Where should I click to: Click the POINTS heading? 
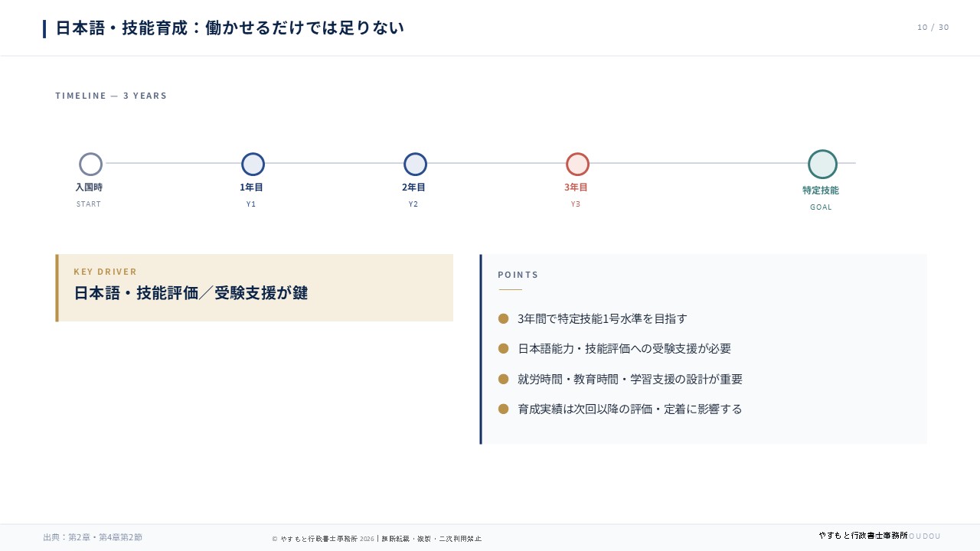point(518,275)
